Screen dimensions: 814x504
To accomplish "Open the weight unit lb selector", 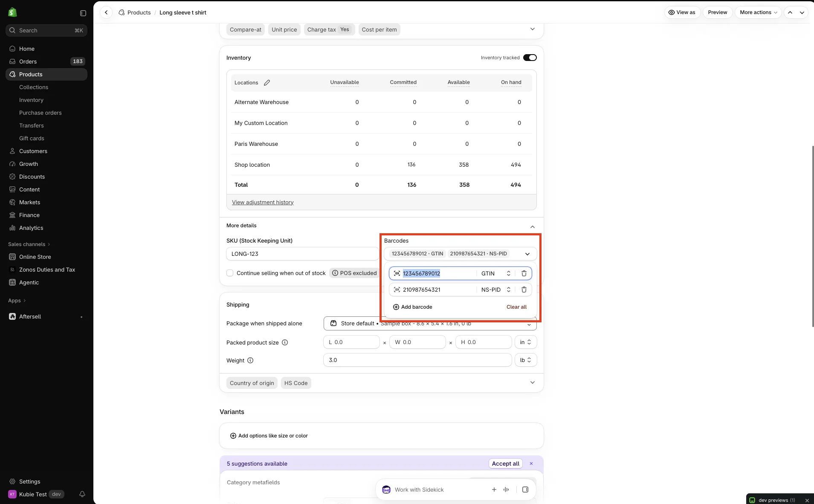I will pyautogui.click(x=526, y=360).
